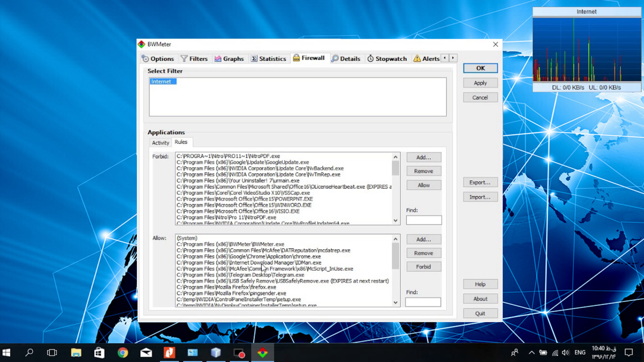Open the Action Center notification icon

629,352
